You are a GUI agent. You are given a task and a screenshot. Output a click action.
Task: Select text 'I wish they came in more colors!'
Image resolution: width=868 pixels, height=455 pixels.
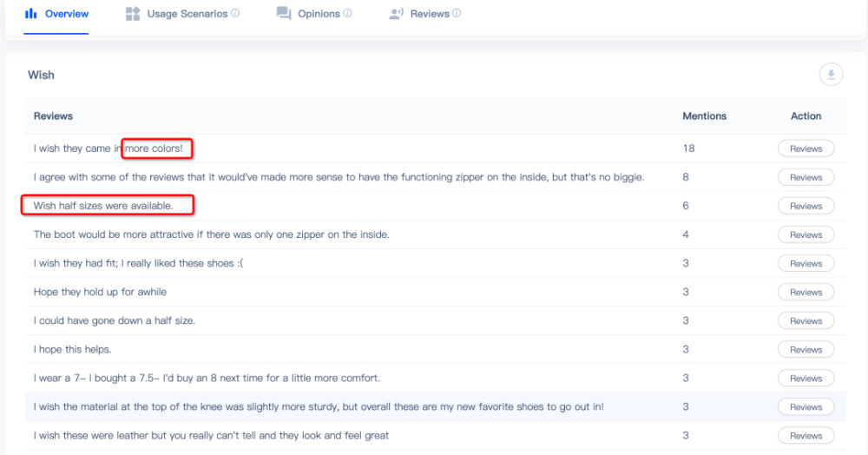(108, 148)
